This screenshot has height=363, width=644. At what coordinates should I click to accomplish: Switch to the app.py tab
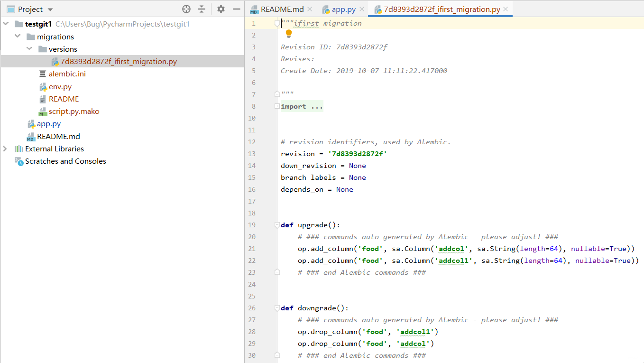tap(343, 9)
